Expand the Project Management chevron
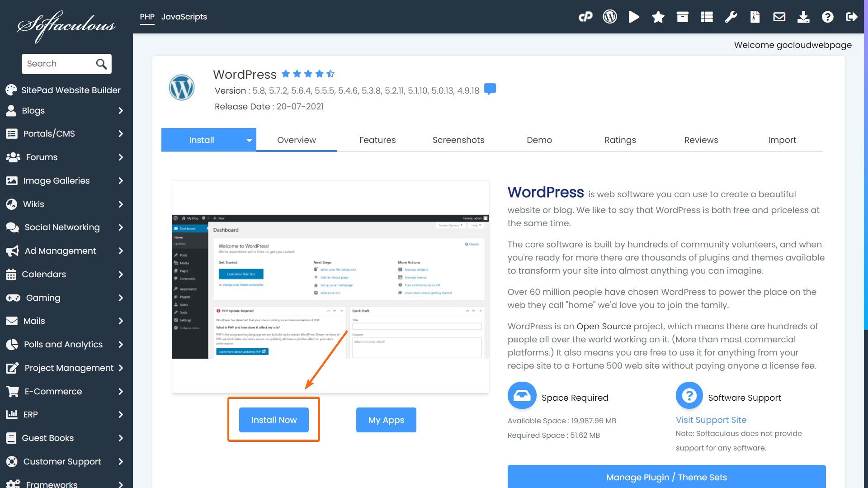Image resolution: width=868 pixels, height=488 pixels. point(121,368)
